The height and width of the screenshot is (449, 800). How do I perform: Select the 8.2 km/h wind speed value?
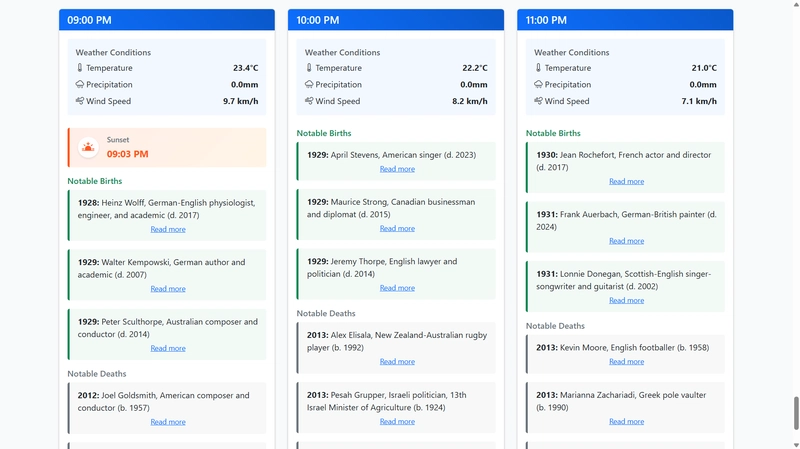469,101
